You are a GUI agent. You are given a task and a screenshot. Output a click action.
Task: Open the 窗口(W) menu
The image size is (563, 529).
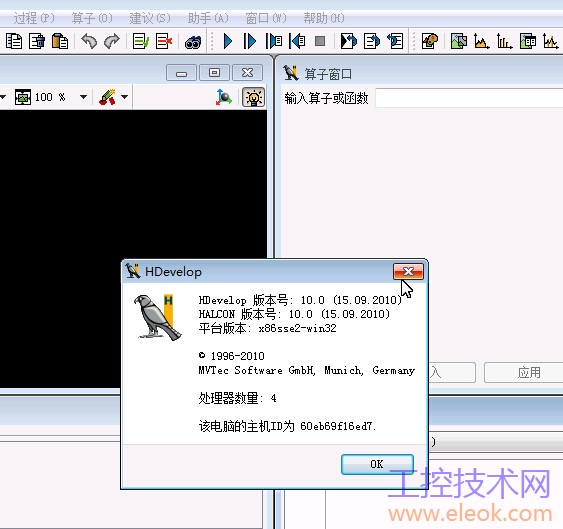point(266,18)
